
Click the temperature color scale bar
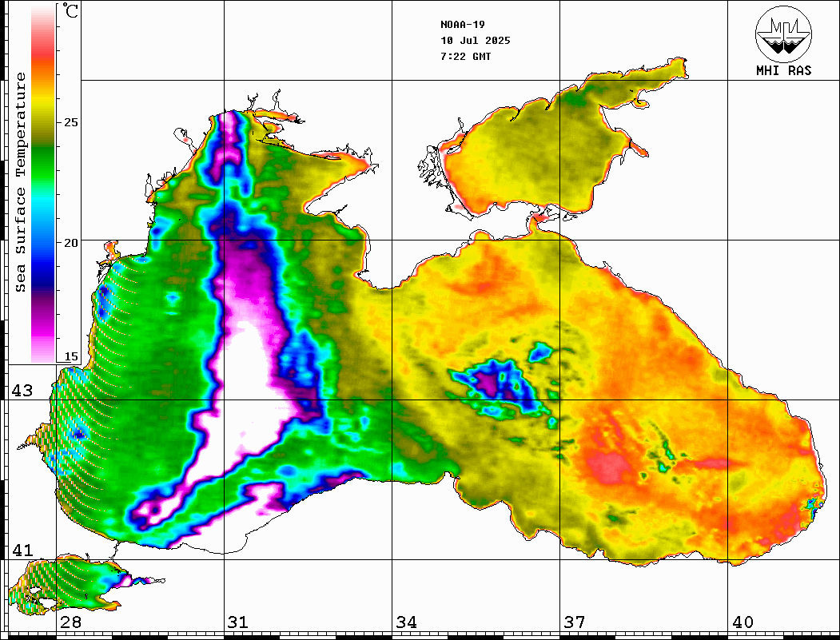[x=43, y=184]
